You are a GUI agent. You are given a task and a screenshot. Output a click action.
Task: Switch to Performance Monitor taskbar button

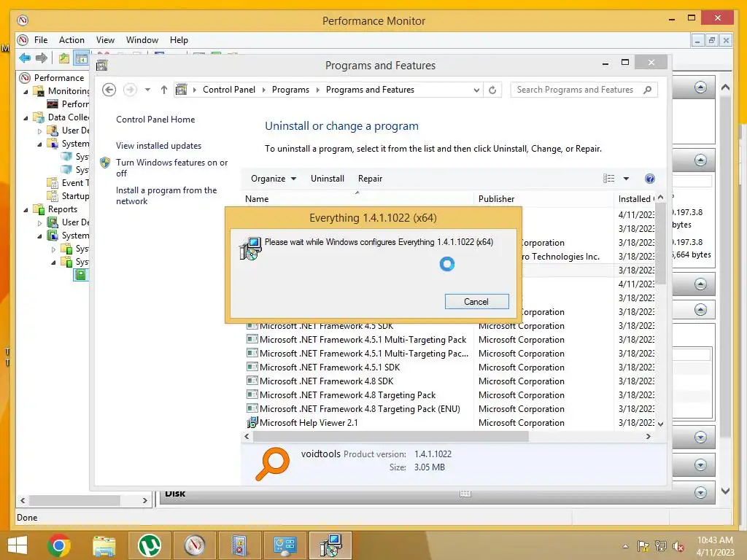point(194,545)
